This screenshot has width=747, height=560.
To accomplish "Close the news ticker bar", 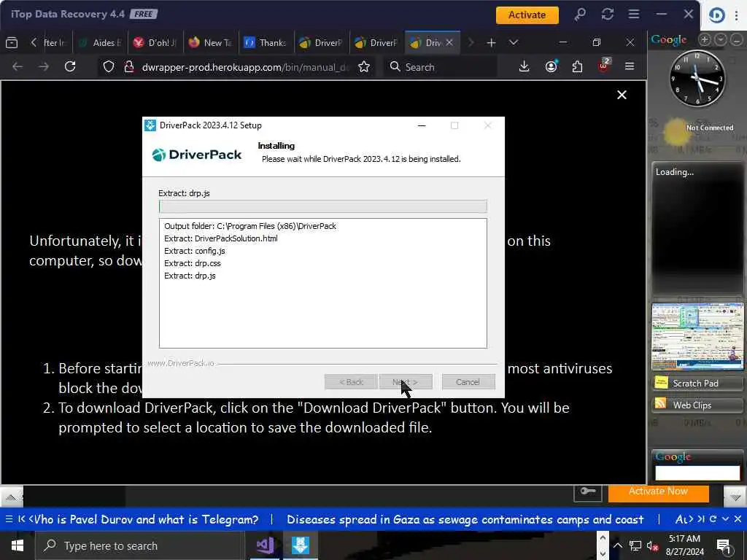I will (738, 519).
